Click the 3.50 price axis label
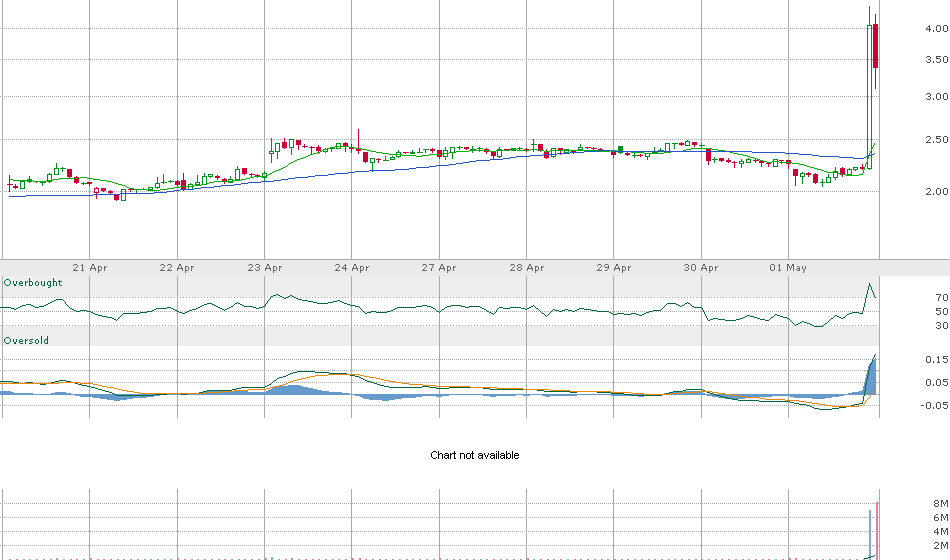Image resolution: width=950 pixels, height=560 pixels. pos(937,59)
